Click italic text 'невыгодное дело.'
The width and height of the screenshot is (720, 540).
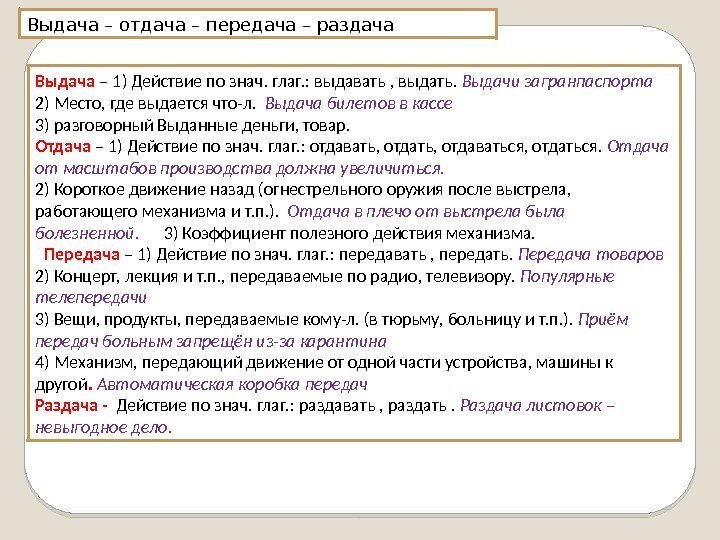(x=103, y=428)
